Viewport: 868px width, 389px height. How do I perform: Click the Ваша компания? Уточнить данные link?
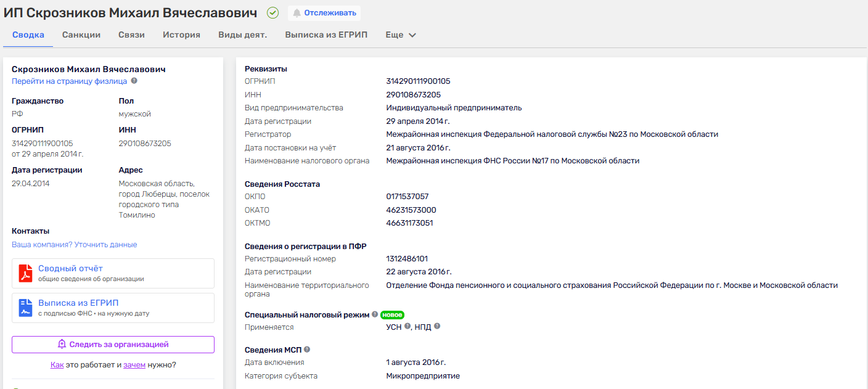pyautogui.click(x=74, y=245)
